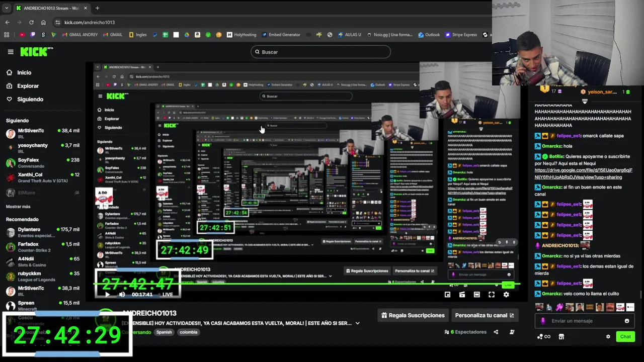The height and width of the screenshot is (362, 644).
Task: Focus the Buscar search field
Action: (x=320, y=52)
